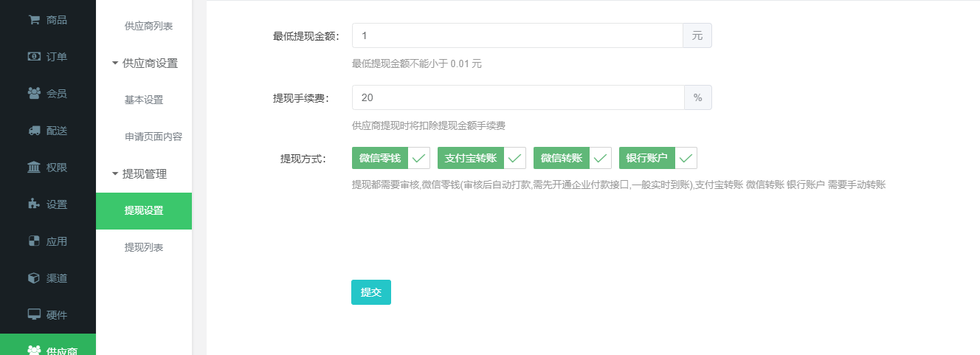
Task: Click the 设置 puzzle piece icon
Action: (34, 204)
